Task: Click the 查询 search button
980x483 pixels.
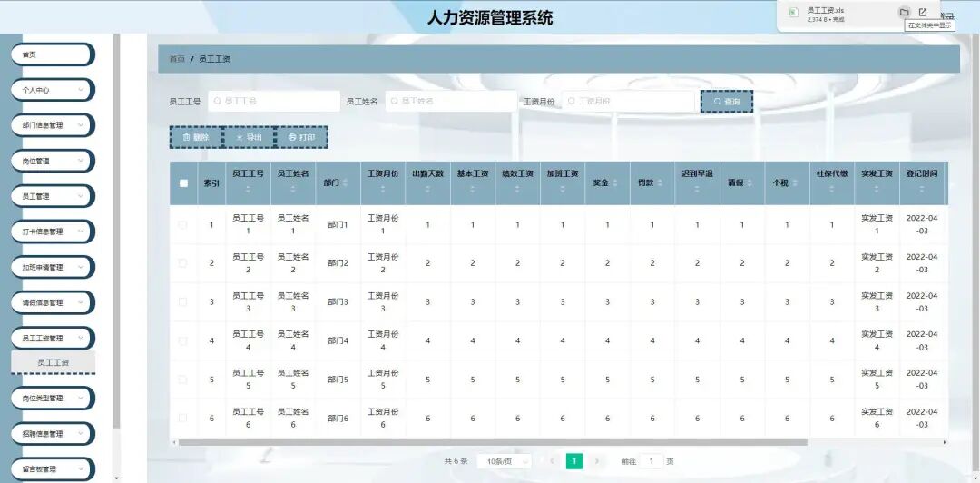Action: coord(726,102)
